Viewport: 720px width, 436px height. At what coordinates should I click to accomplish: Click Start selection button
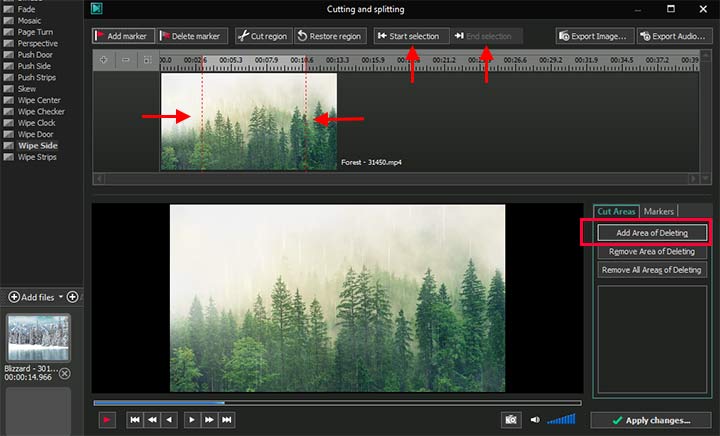[411, 36]
